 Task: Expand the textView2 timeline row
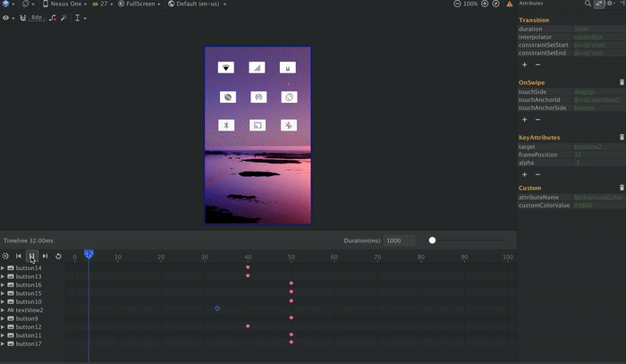pyautogui.click(x=3, y=310)
